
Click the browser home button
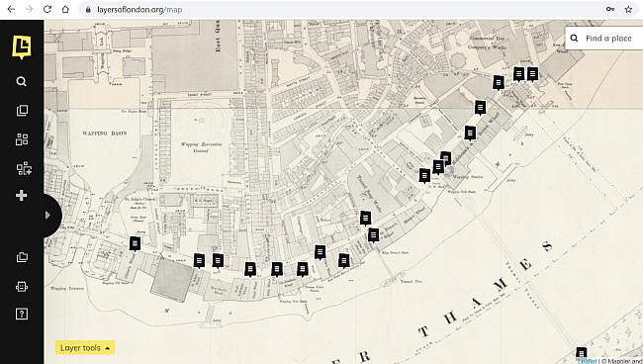click(65, 9)
